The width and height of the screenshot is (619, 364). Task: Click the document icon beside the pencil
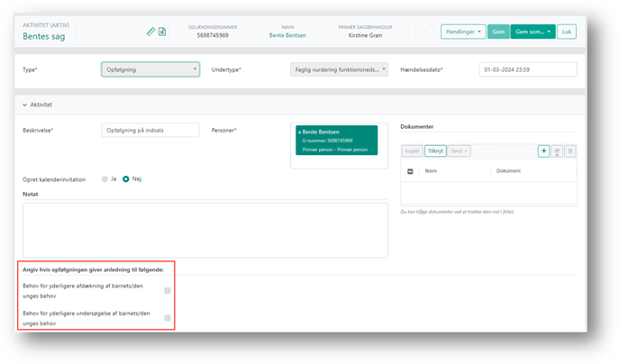[x=162, y=32]
